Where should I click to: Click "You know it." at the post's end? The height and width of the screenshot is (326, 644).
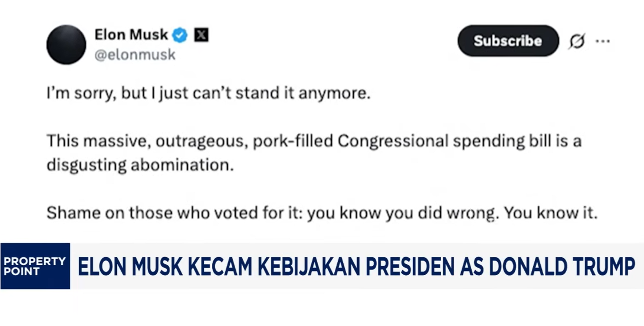(550, 214)
